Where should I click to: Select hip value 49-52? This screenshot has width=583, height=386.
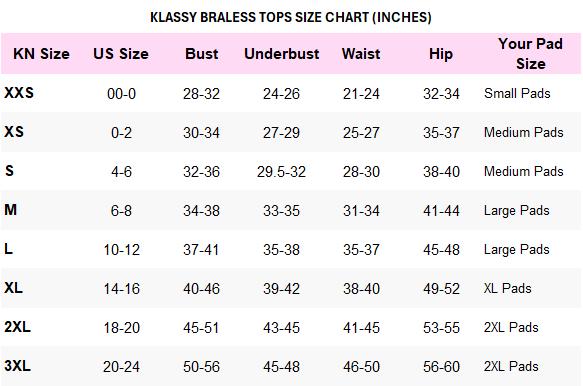pos(441,289)
